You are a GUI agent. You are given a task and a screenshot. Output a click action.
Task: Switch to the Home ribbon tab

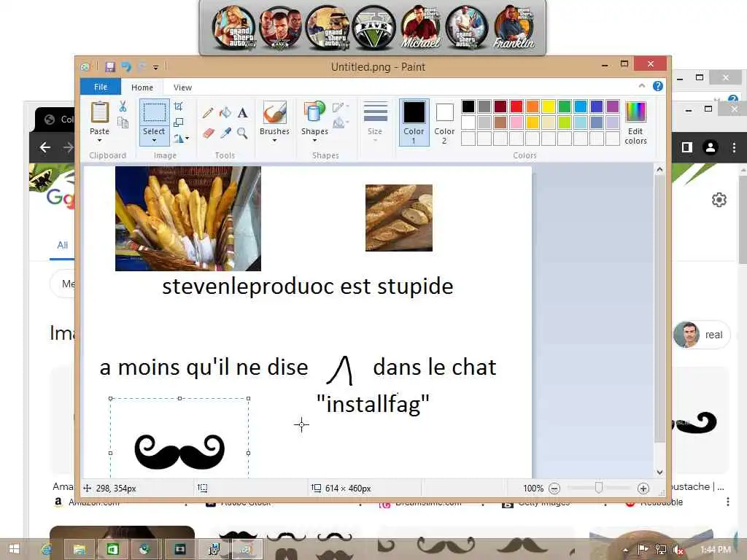coord(142,87)
